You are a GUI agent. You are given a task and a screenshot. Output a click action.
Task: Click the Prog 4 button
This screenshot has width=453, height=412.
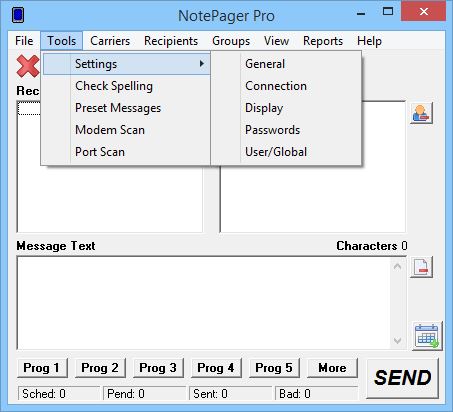point(216,368)
